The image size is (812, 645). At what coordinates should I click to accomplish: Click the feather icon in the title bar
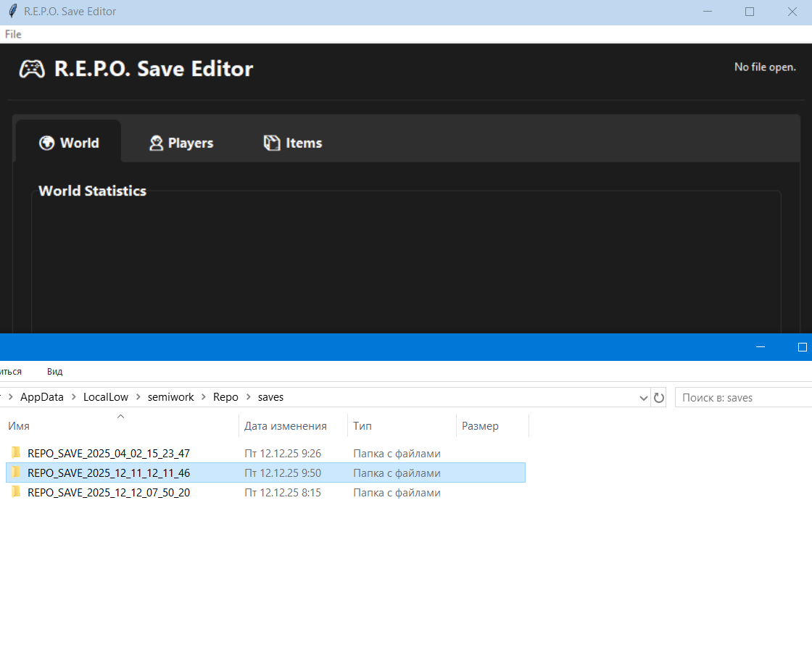point(12,12)
